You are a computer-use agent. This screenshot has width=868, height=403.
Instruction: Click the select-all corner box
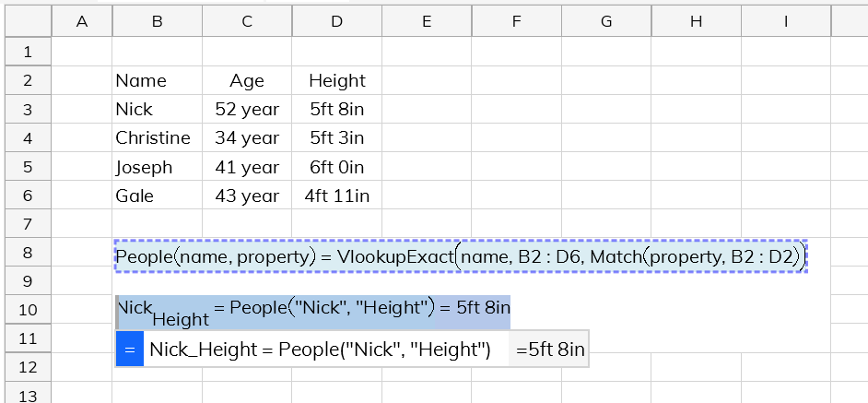pos(29,21)
